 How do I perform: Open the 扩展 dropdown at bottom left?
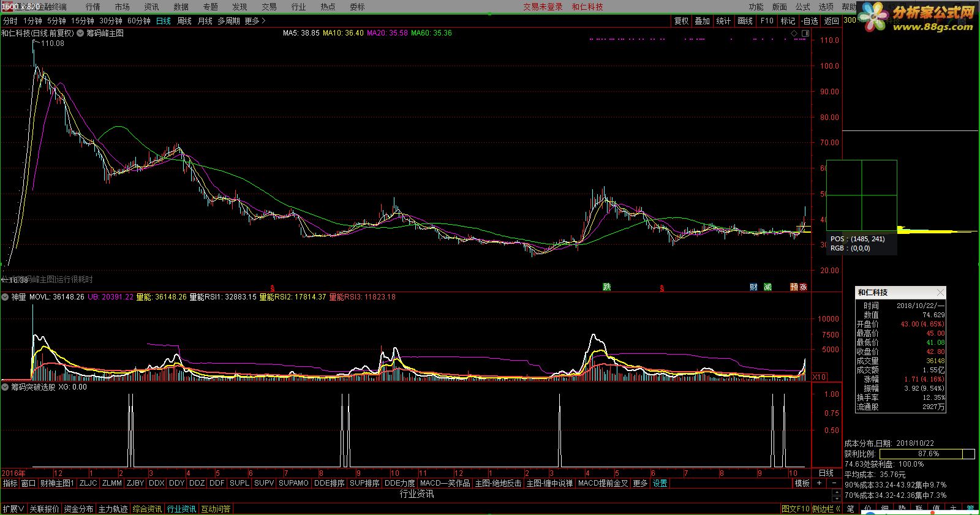13,509
